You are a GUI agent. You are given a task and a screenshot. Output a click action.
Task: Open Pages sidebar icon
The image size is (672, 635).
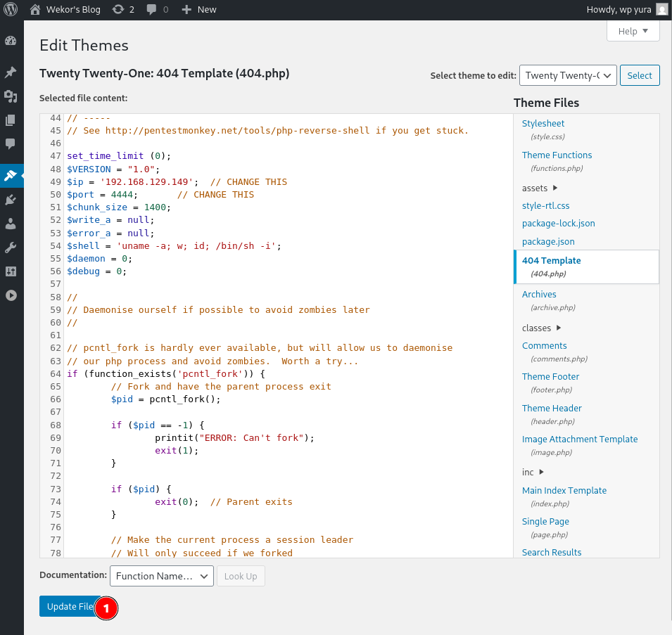click(x=11, y=120)
